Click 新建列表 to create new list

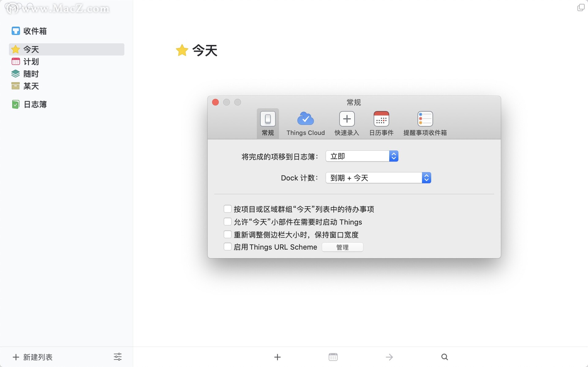[x=33, y=357]
